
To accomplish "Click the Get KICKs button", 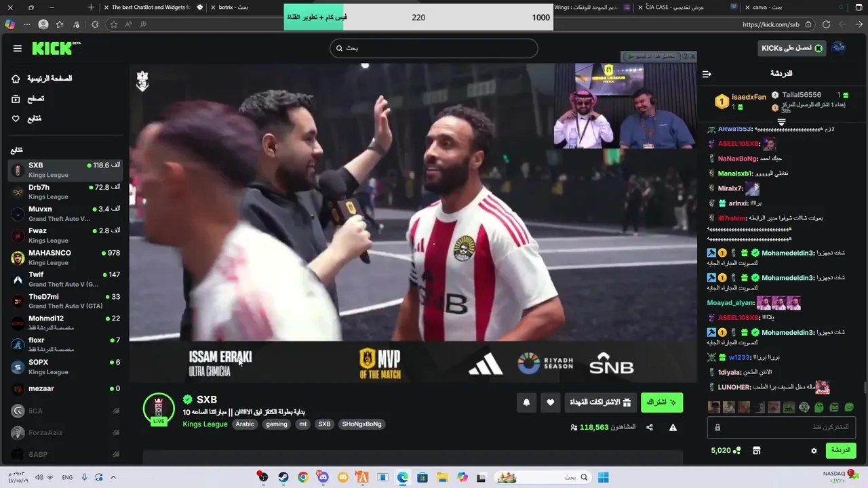I will tap(791, 48).
